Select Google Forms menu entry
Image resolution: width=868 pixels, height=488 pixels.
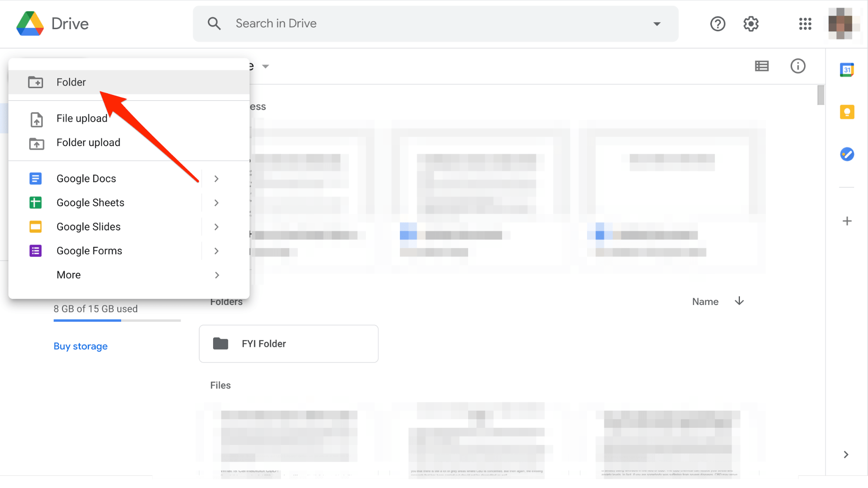pyautogui.click(x=129, y=251)
